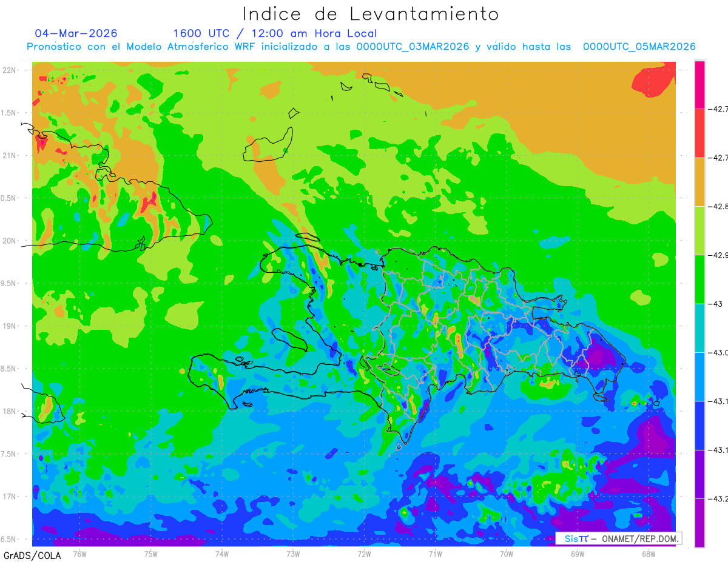
Task: Pick the light blue colorbar swatch
Action: pyautogui.click(x=700, y=376)
